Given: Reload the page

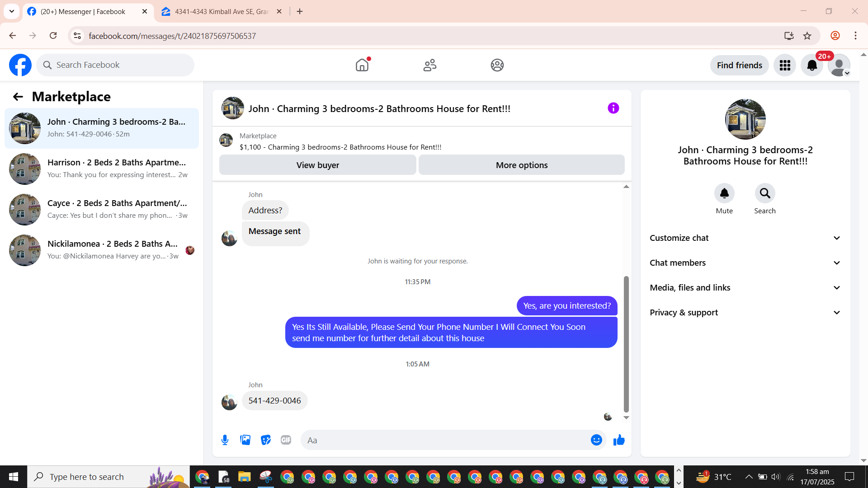Looking at the screenshot, I should click(53, 36).
